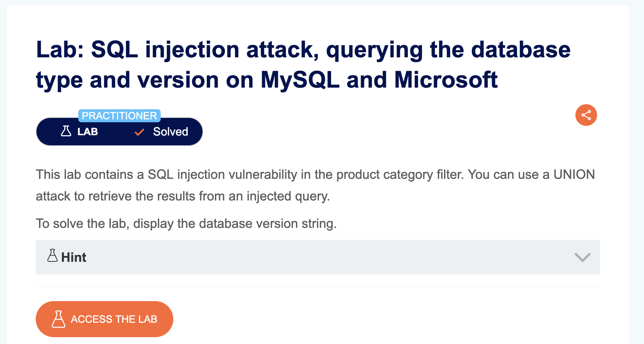644x344 pixels.
Task: Click 'attack to retrieve the results' line
Action: tap(183, 196)
